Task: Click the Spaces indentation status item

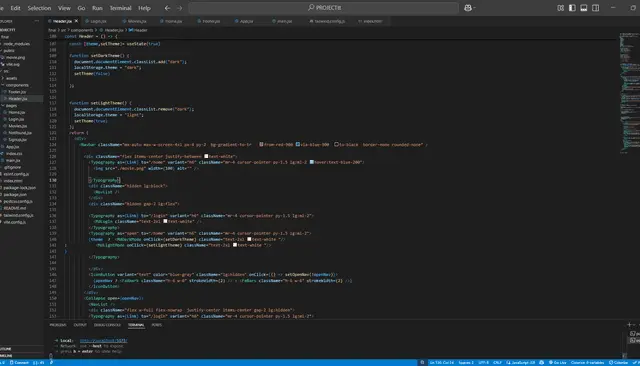Action: [466, 362]
